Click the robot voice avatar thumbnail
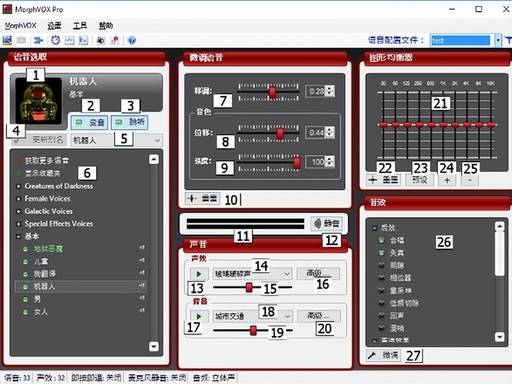 pos(39,101)
